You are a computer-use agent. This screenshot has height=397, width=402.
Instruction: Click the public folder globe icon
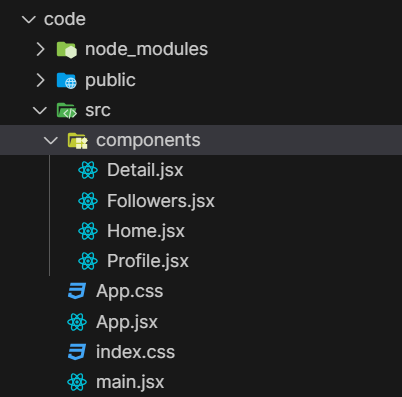pyautogui.click(x=67, y=81)
